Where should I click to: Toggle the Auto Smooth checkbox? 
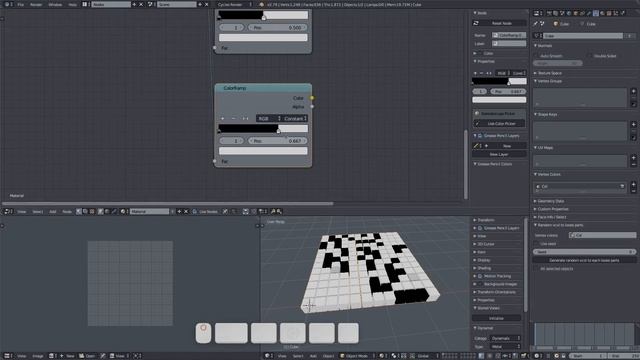[x=536, y=56]
